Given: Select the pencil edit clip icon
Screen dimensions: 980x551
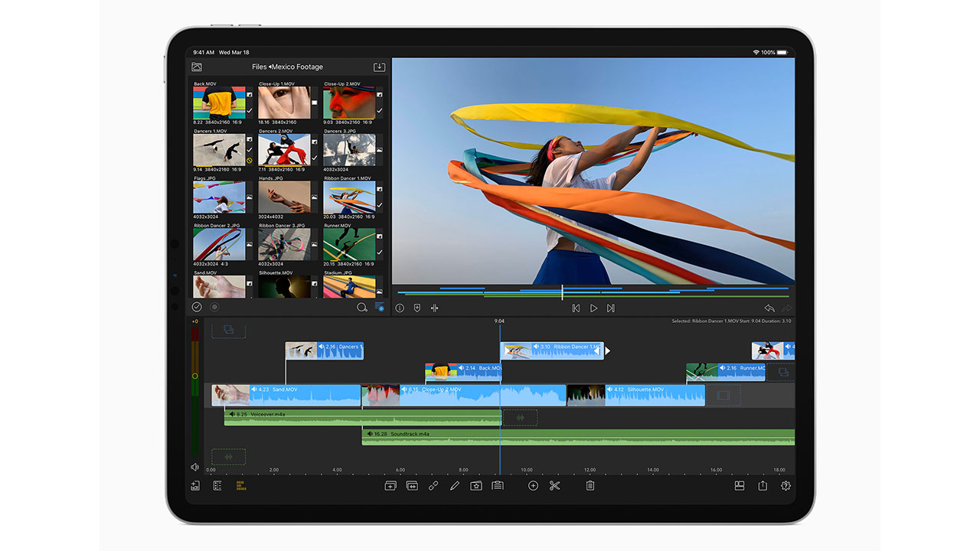Looking at the screenshot, I should click(455, 485).
